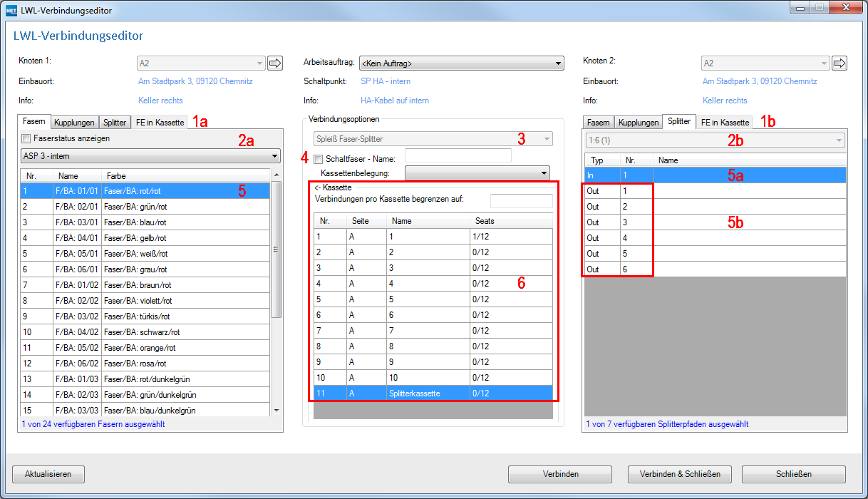Select cassette row number 10

click(433, 377)
